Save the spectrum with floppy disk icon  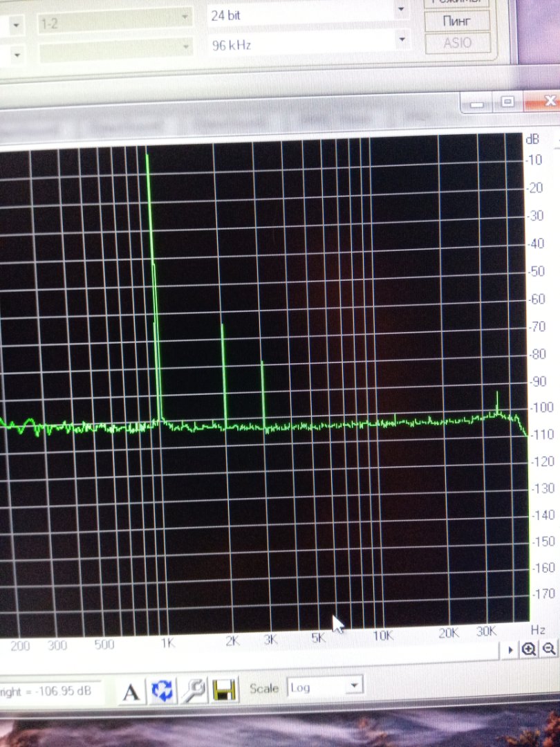point(224,690)
